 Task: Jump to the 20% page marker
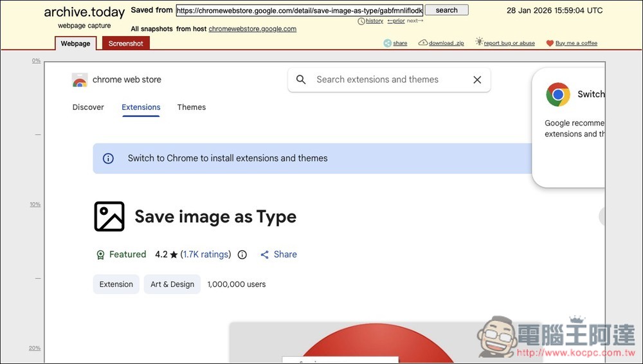click(35, 348)
